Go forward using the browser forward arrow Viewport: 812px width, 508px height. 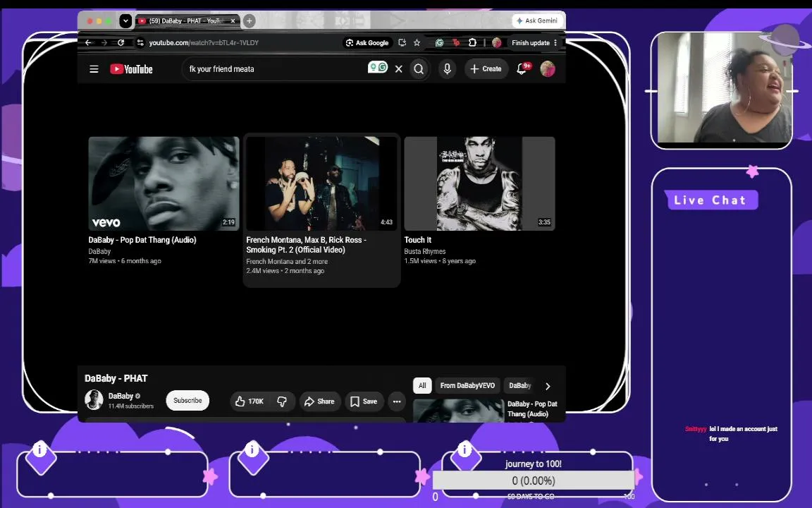[104, 42]
